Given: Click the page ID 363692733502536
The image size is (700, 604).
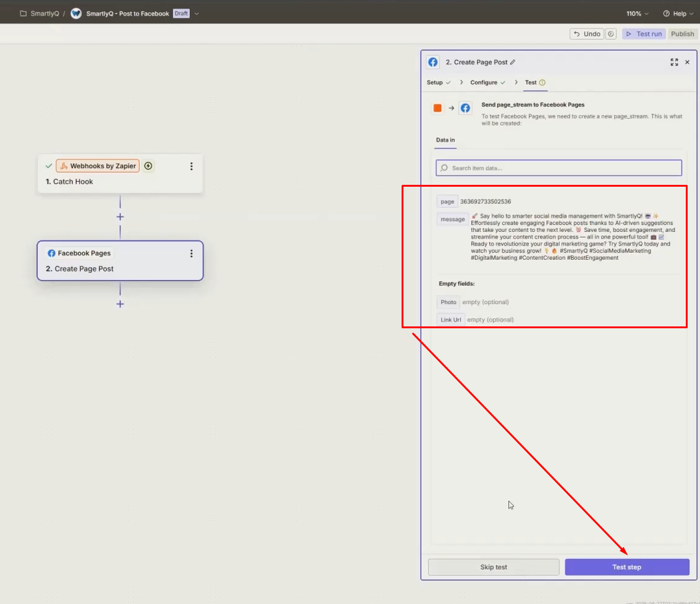Looking at the screenshot, I should pos(485,202).
